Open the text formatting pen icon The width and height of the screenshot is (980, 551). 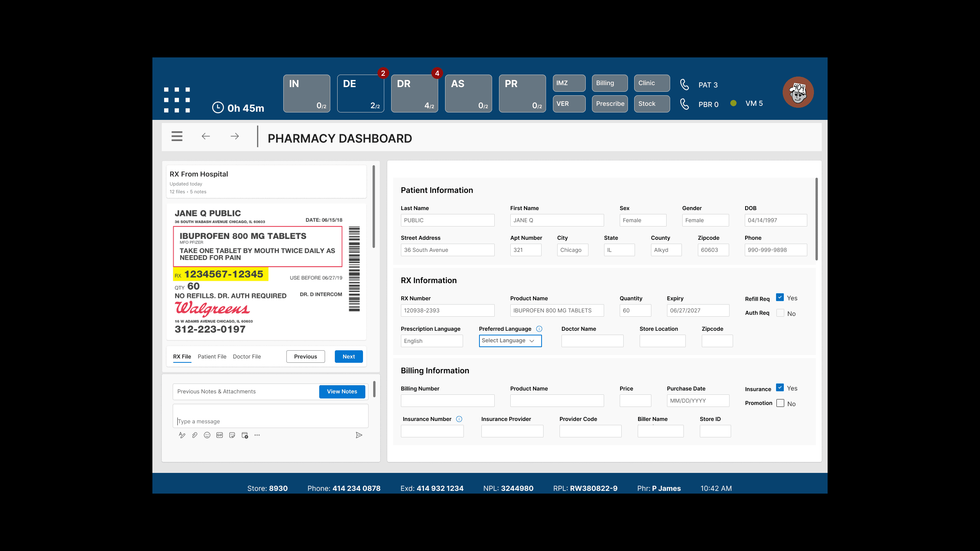point(182,435)
